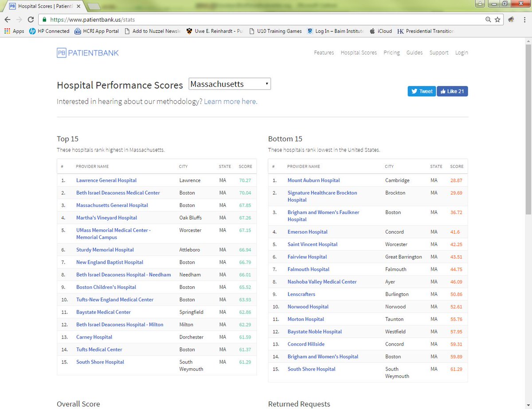Open UMass Memorial Medical Center link
Viewport: 532px width, 409px height.
[x=113, y=234]
